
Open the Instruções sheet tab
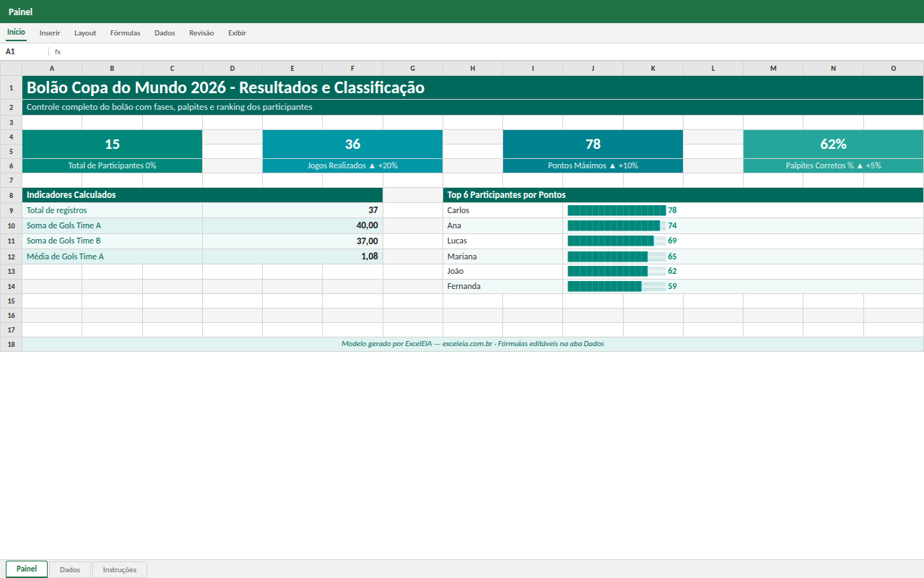(120, 569)
